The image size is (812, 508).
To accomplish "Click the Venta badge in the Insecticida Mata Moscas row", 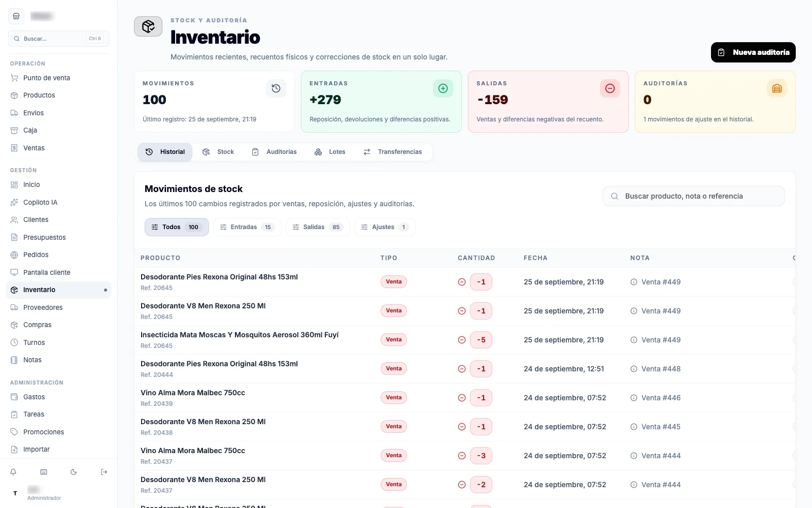I will pos(394,340).
